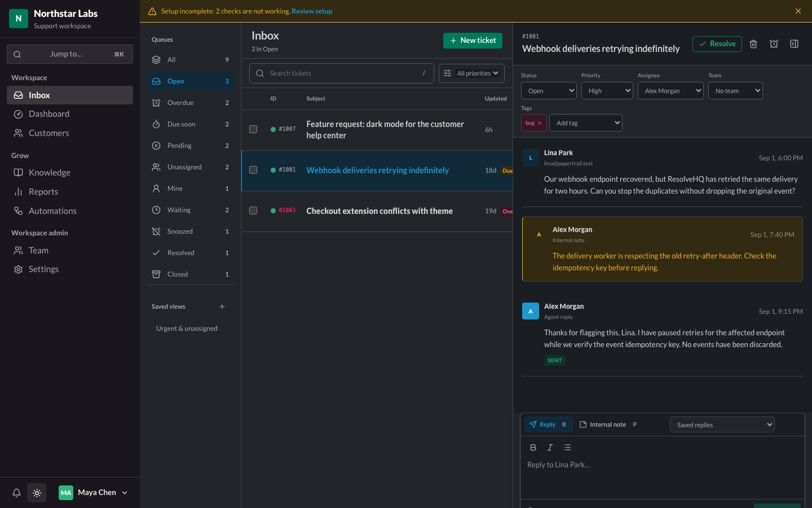This screenshot has height=508, width=812.
Task: Switch to Internal note tab
Action: tap(608, 424)
